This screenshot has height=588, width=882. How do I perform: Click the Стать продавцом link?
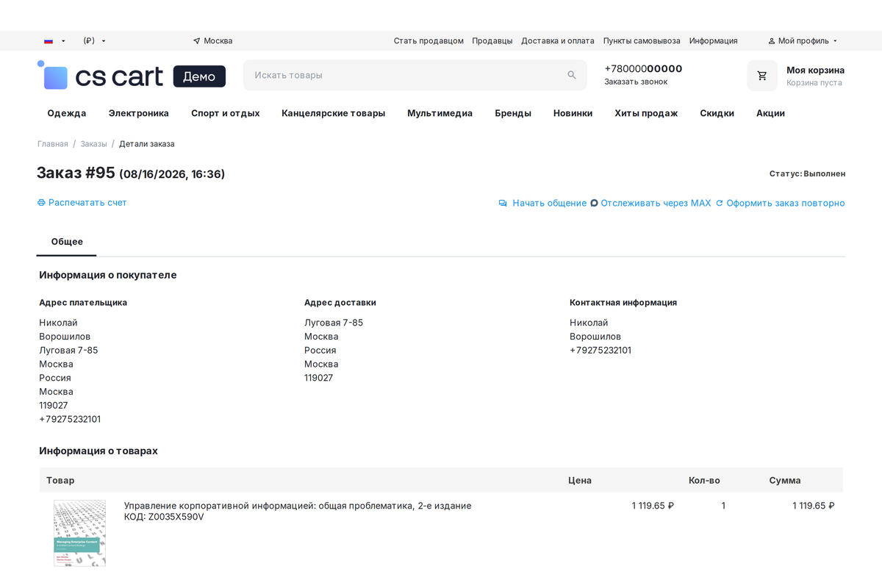tap(429, 41)
